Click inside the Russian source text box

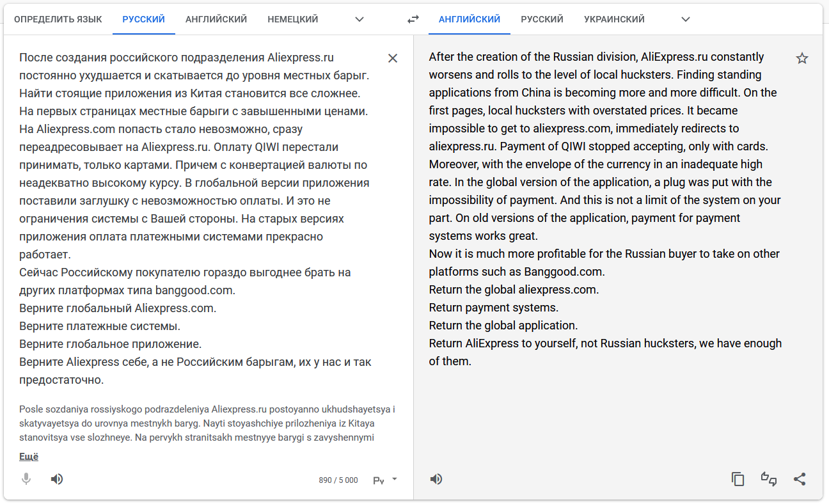[192, 217]
